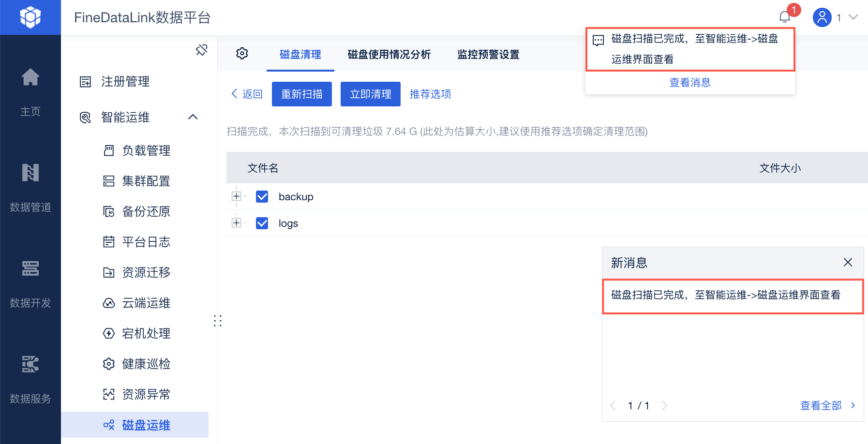Image resolution: width=868 pixels, height=444 pixels.
Task: Click the FineDataLink logo icon
Action: (x=30, y=17)
